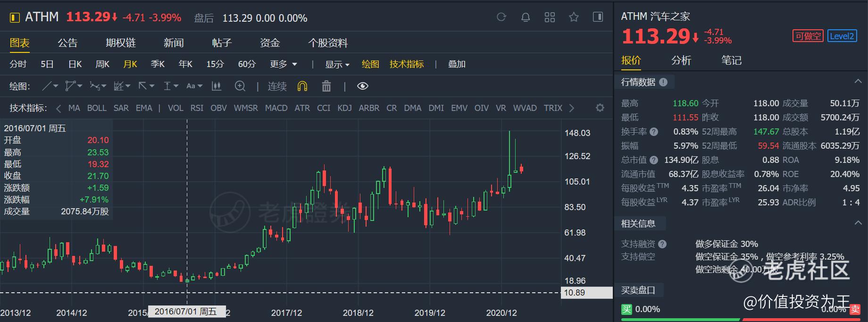Click the info icon next to 行情数据

click(x=663, y=82)
